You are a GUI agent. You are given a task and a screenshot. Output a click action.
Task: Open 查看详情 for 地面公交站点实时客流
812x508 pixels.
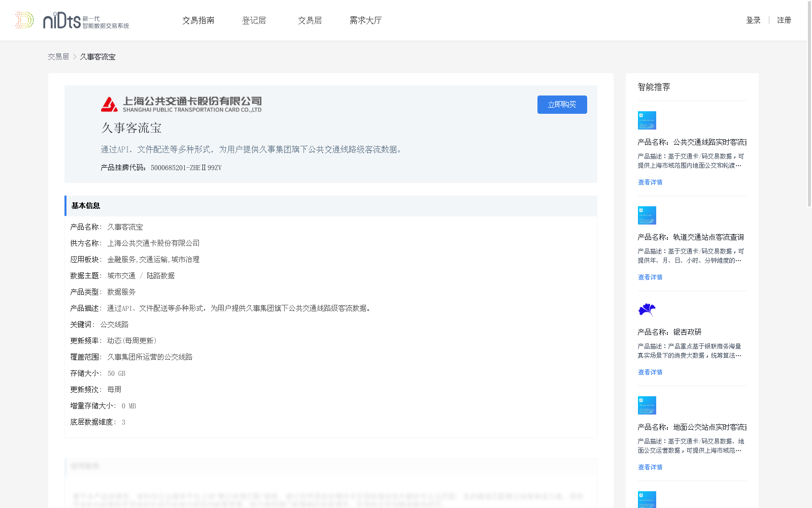[x=650, y=467]
